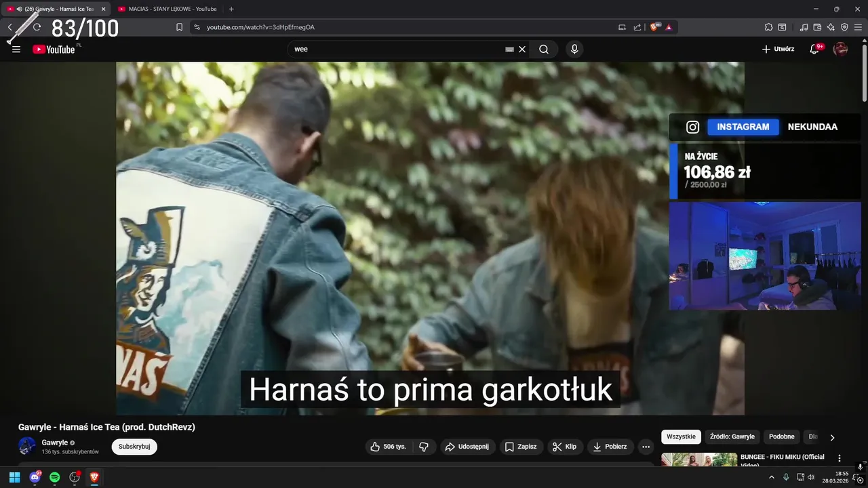Open the Windows Start menu
This screenshot has height=488, width=868.
(14, 477)
